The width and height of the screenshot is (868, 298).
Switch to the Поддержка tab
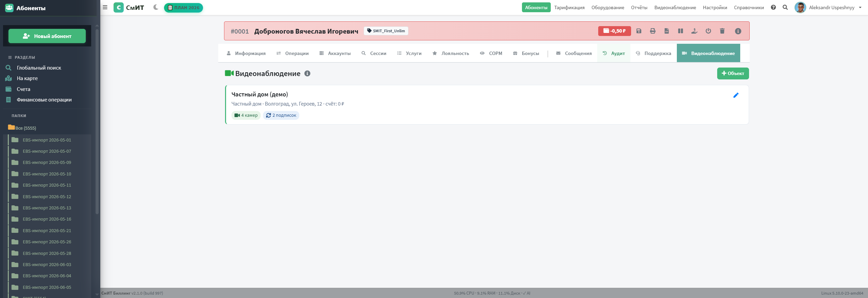pos(653,53)
